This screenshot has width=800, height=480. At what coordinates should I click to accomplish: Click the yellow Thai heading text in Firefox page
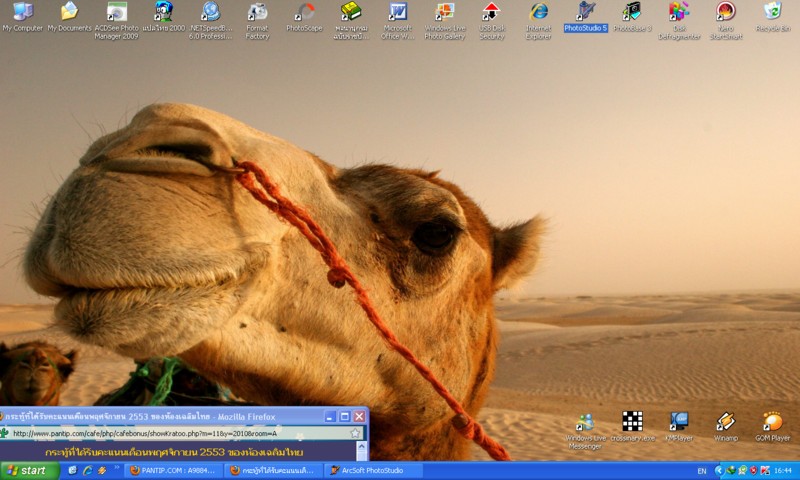(174, 452)
